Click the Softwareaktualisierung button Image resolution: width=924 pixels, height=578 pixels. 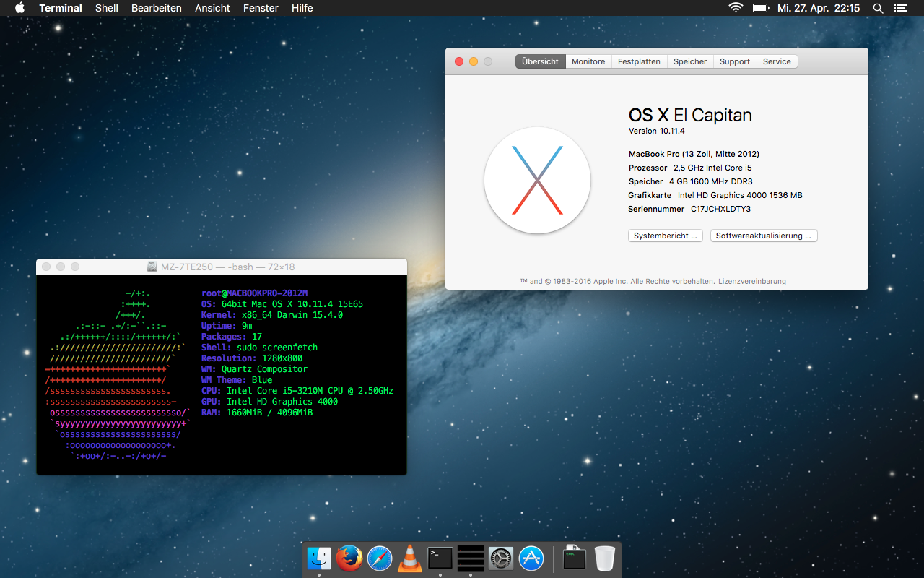click(x=764, y=236)
